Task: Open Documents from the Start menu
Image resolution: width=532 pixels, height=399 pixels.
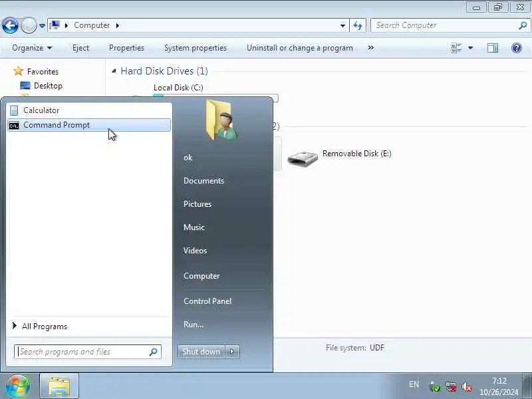Action: 203,181
